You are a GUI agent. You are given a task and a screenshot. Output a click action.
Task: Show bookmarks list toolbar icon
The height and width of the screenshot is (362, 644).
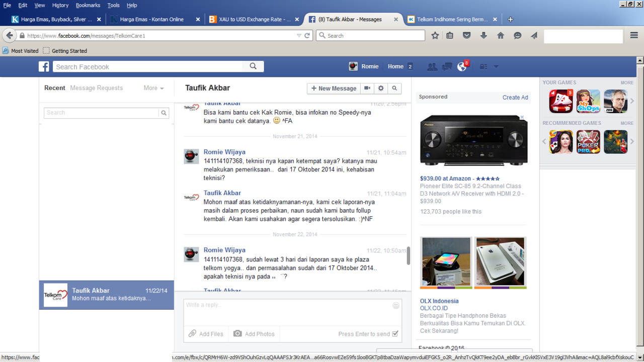[x=450, y=36]
